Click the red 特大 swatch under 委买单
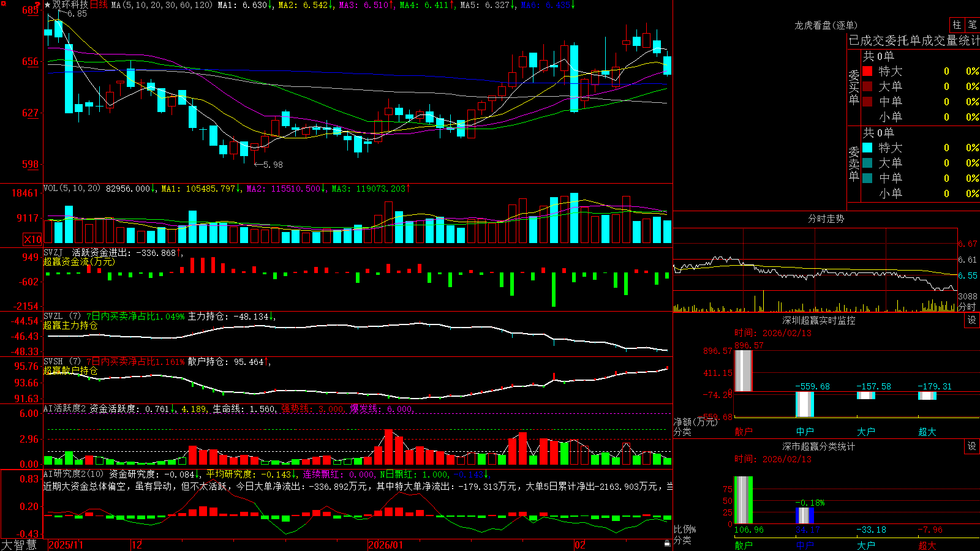The image size is (980, 551). (x=867, y=71)
